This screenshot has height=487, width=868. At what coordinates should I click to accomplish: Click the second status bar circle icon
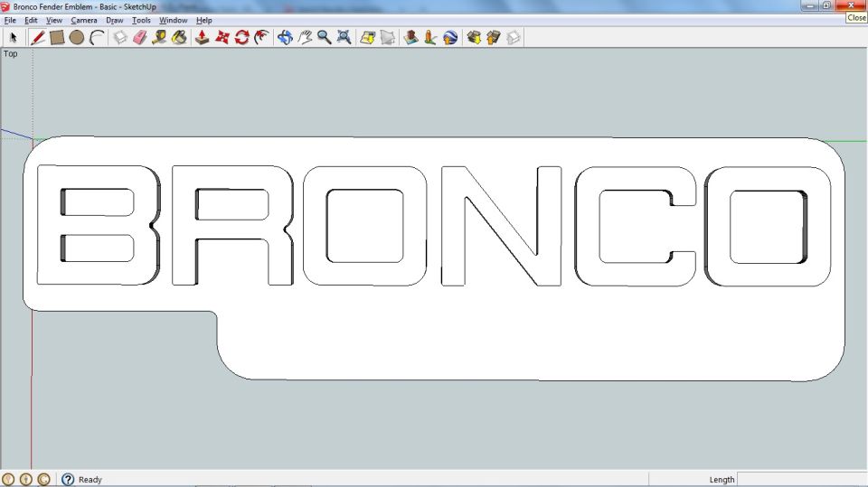26,479
